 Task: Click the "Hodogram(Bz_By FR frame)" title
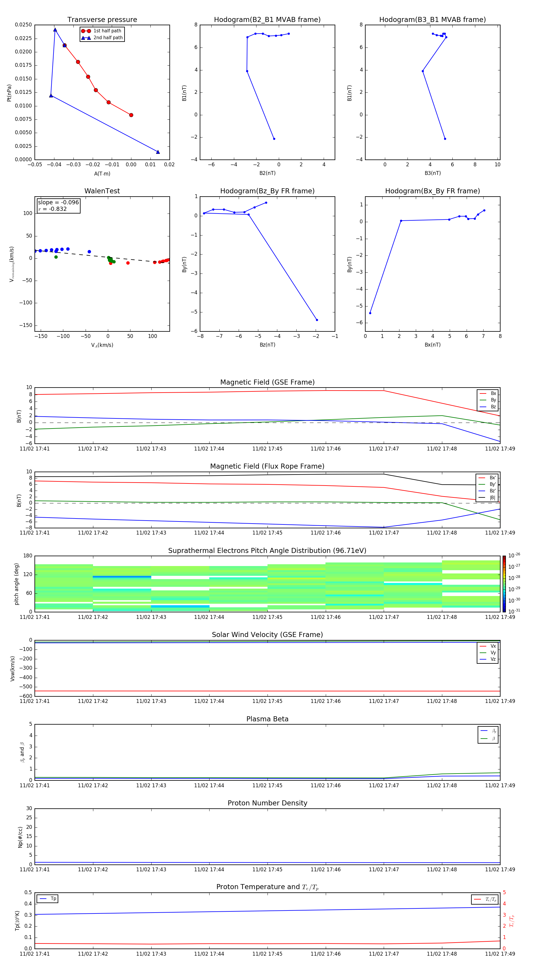[x=267, y=191]
